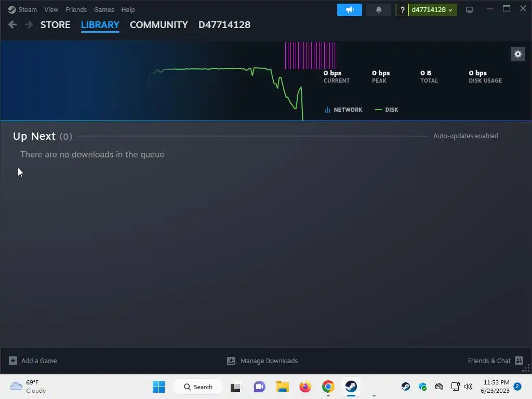Go back with the left arrow

[12, 24]
